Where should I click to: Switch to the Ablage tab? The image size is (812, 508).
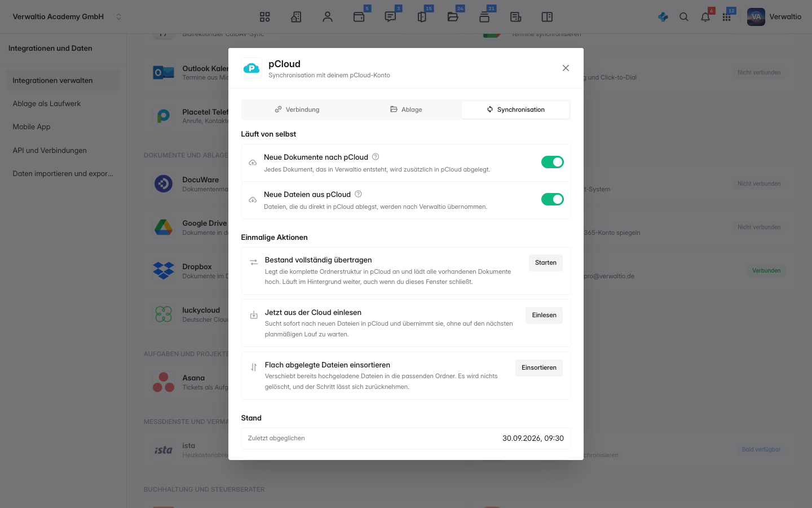[406, 110]
